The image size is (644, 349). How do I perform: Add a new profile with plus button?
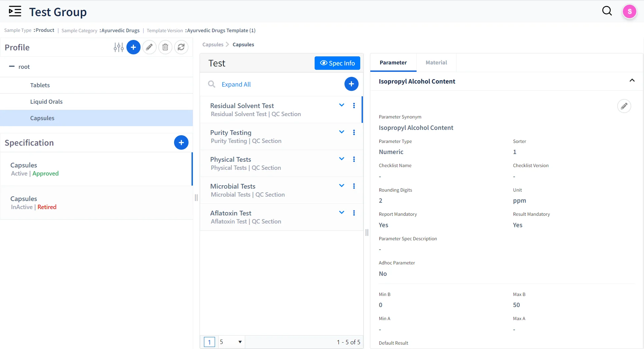tap(133, 47)
